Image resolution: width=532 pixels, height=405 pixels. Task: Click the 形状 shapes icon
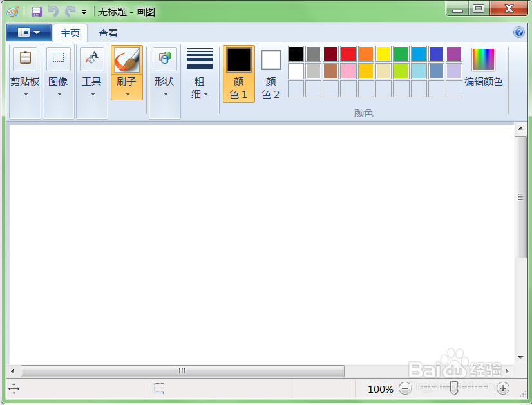click(x=165, y=58)
